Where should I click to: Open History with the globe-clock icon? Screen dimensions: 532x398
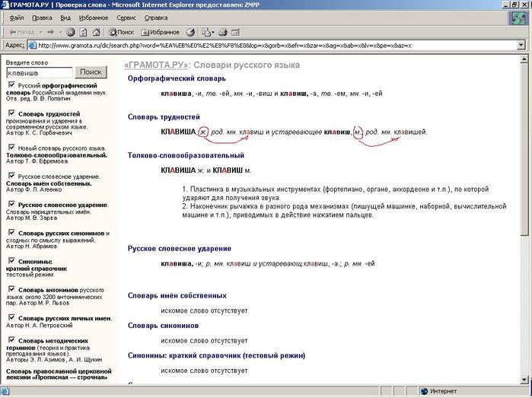190,32
